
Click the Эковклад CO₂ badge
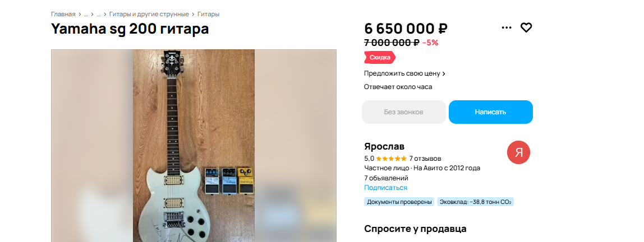(x=475, y=202)
